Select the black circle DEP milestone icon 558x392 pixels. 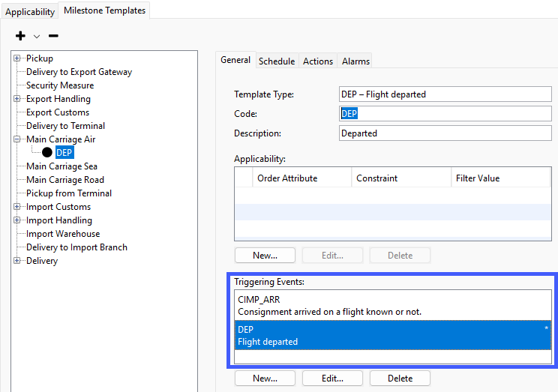click(47, 152)
